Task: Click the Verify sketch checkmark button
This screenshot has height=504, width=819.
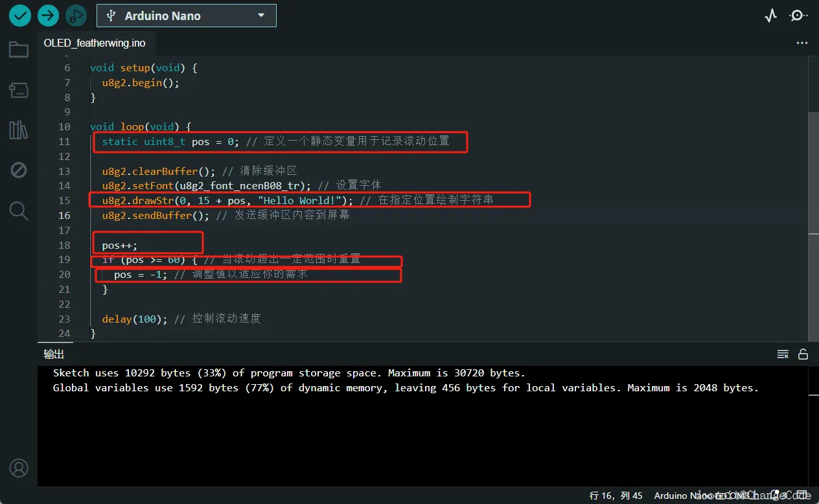Action: click(x=20, y=16)
